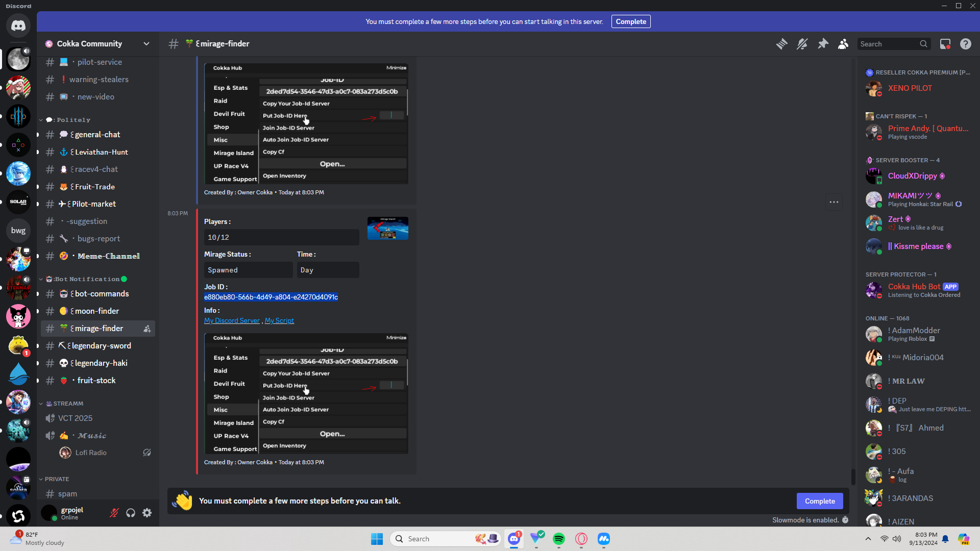980x551 pixels.
Task: Click the Complete button above Slowmode notice
Action: [820, 501]
